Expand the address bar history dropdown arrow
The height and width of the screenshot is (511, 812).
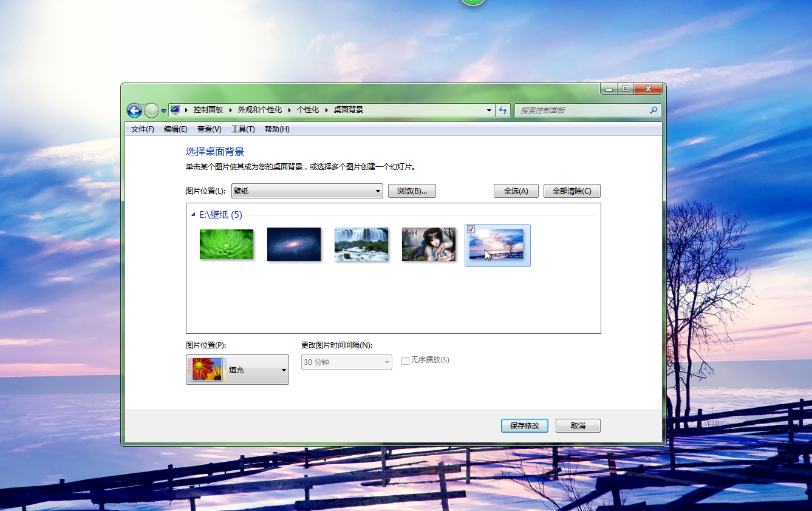(490, 110)
